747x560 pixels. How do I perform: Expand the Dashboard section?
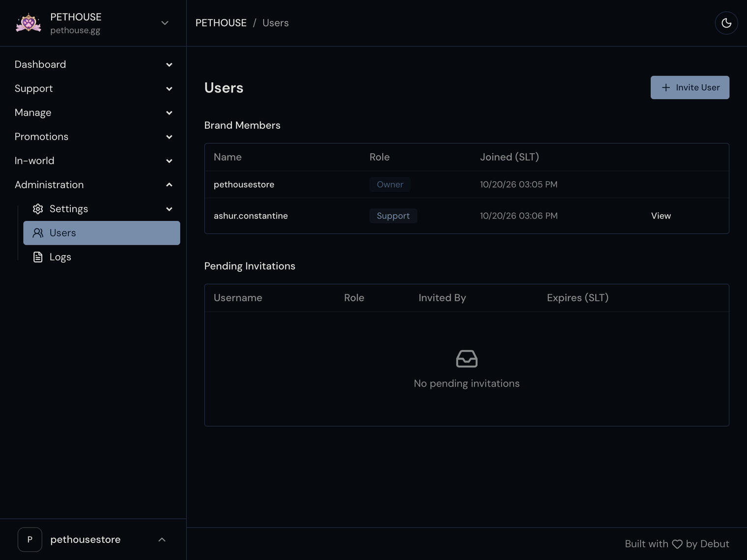pyautogui.click(x=169, y=65)
